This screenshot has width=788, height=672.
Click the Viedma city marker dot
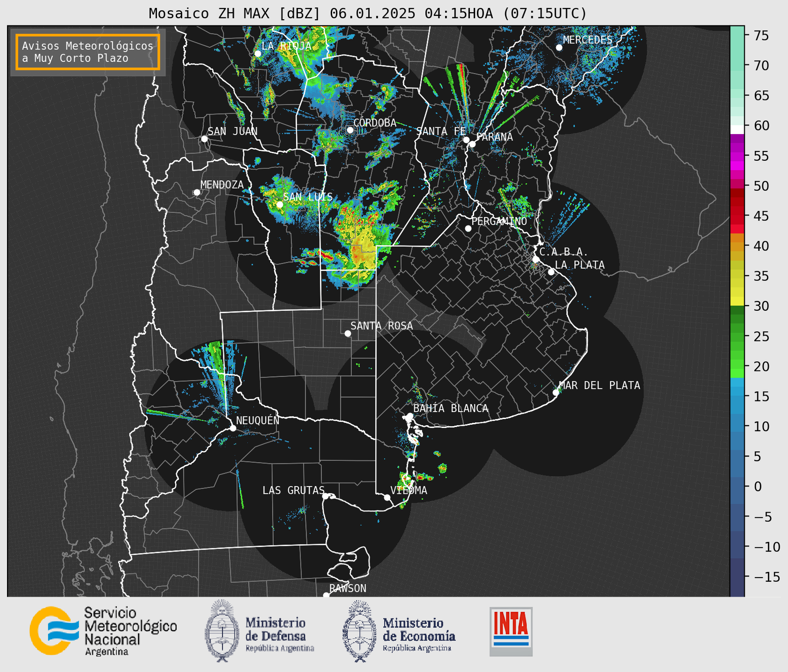[x=387, y=497]
